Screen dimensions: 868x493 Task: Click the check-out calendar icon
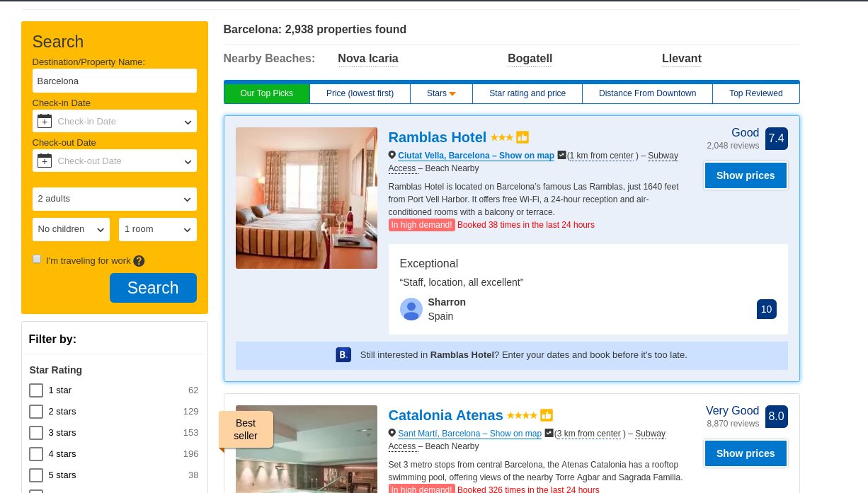[45, 161]
